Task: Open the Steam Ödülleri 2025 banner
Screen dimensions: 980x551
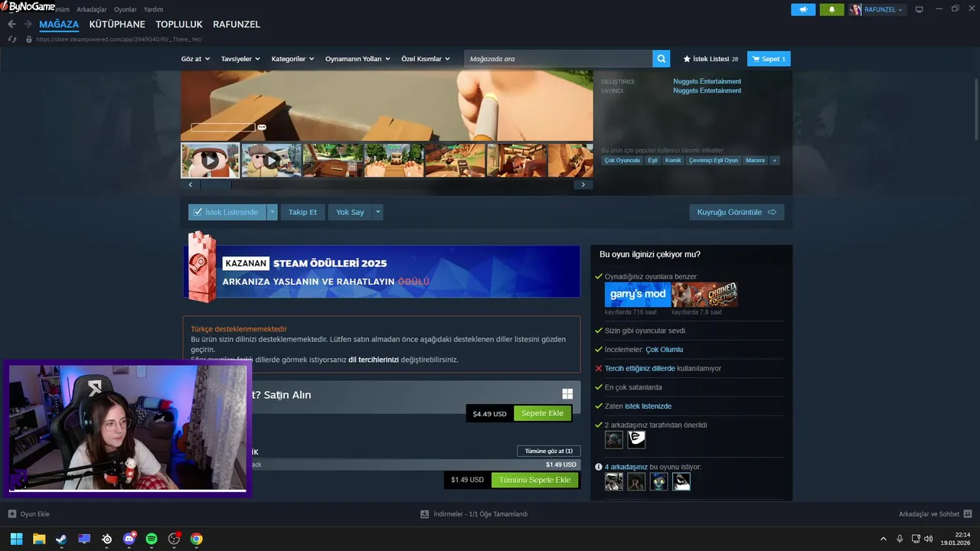Action: [381, 271]
